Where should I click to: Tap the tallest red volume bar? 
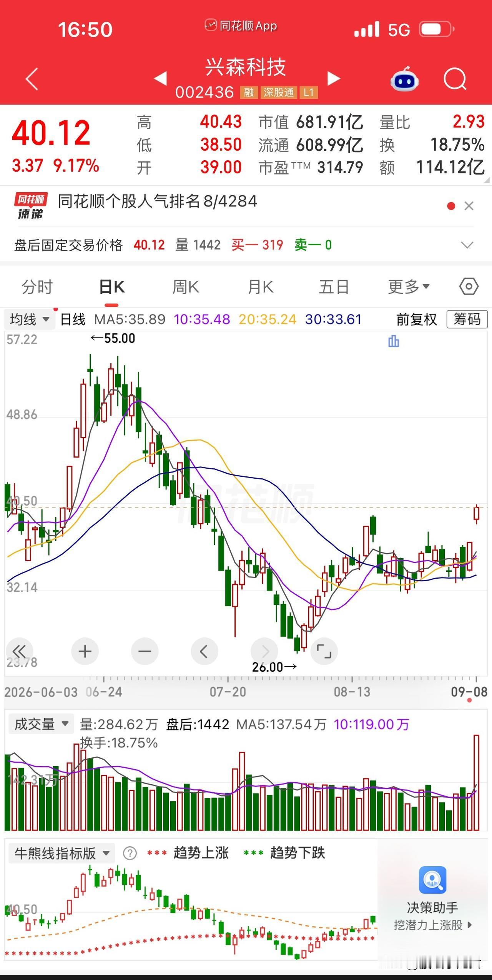click(477, 783)
